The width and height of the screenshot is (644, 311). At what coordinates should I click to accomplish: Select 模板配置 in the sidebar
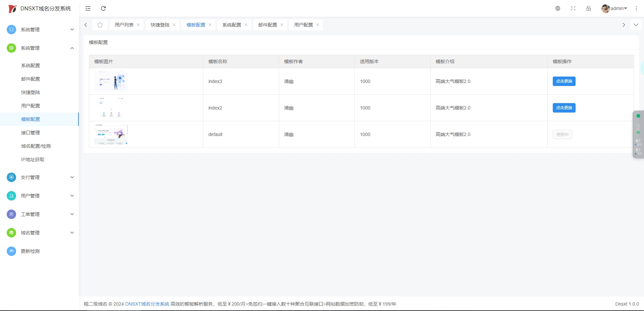point(39,119)
